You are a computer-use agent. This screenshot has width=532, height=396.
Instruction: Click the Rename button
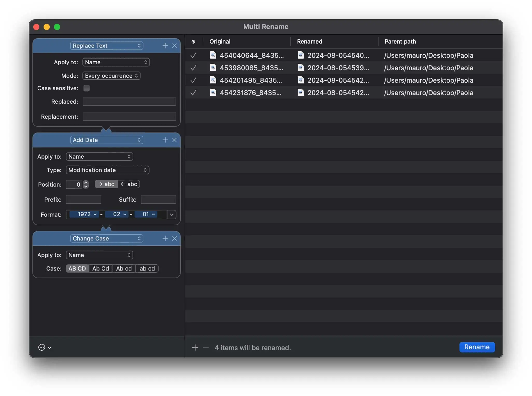(x=477, y=347)
